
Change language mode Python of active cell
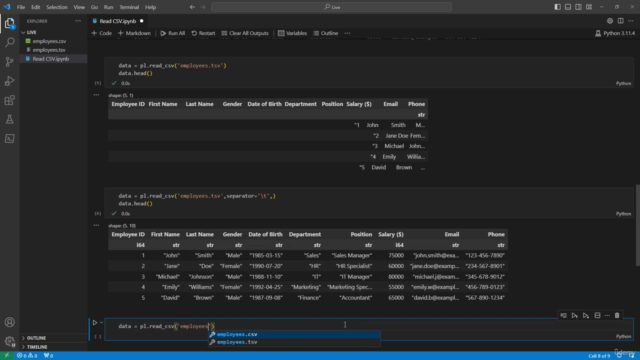click(x=623, y=336)
